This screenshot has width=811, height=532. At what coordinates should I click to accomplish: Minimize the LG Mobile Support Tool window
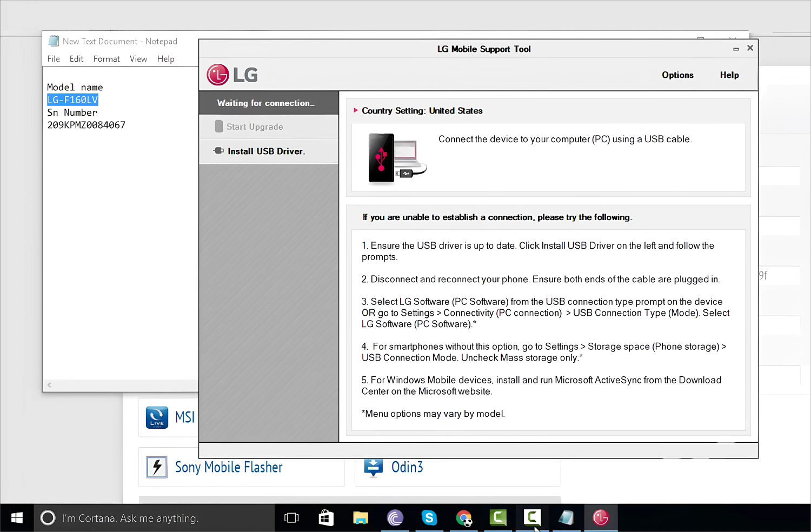[736, 49]
